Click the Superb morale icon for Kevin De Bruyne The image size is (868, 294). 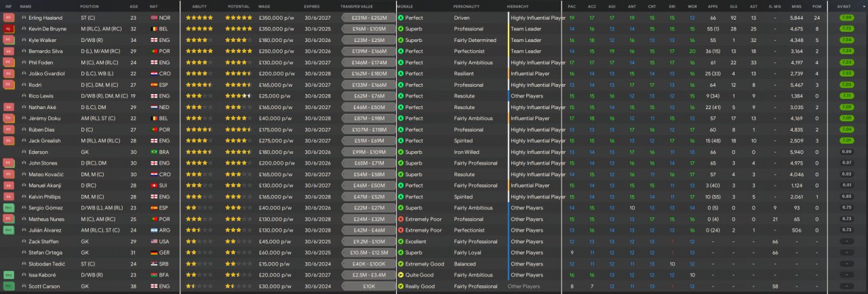click(x=401, y=29)
